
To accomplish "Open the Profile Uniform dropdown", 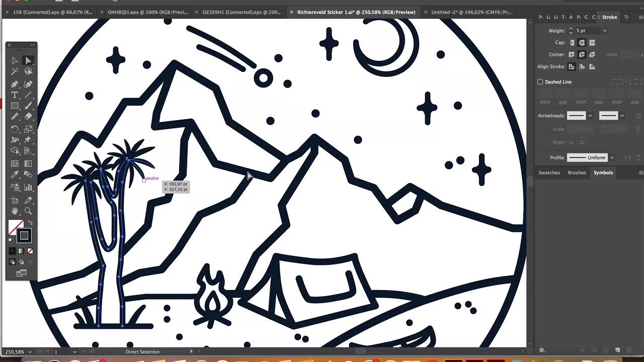I will [x=612, y=157].
